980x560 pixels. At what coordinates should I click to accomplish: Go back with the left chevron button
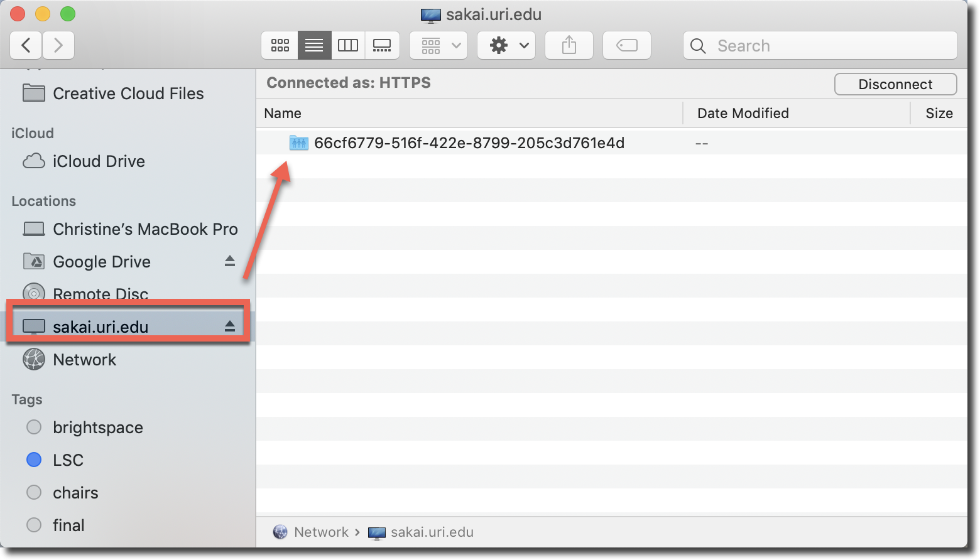coord(26,45)
